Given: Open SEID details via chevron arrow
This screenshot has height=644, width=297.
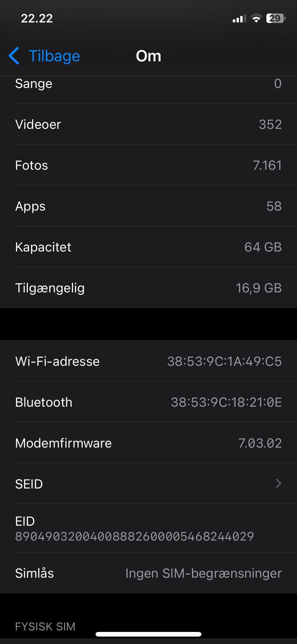Looking at the screenshot, I should pyautogui.click(x=278, y=484).
